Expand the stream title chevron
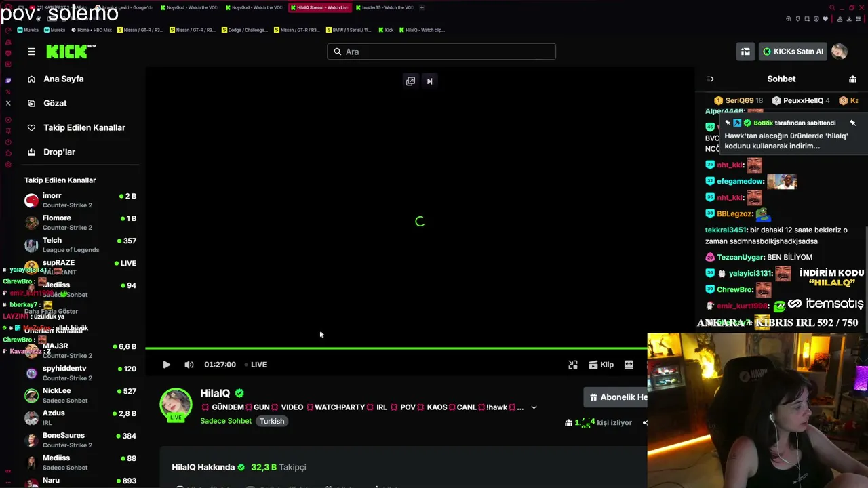The image size is (868, 488). pos(534,407)
